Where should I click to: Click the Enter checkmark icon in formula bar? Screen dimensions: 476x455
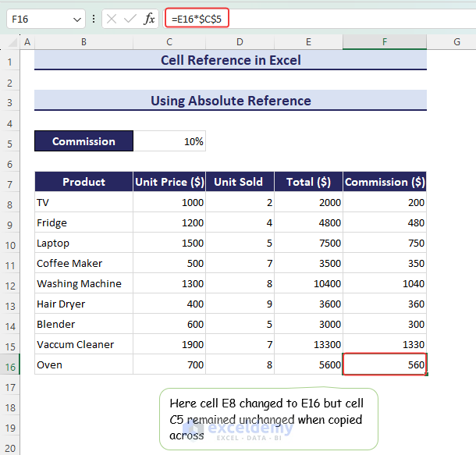pos(130,19)
